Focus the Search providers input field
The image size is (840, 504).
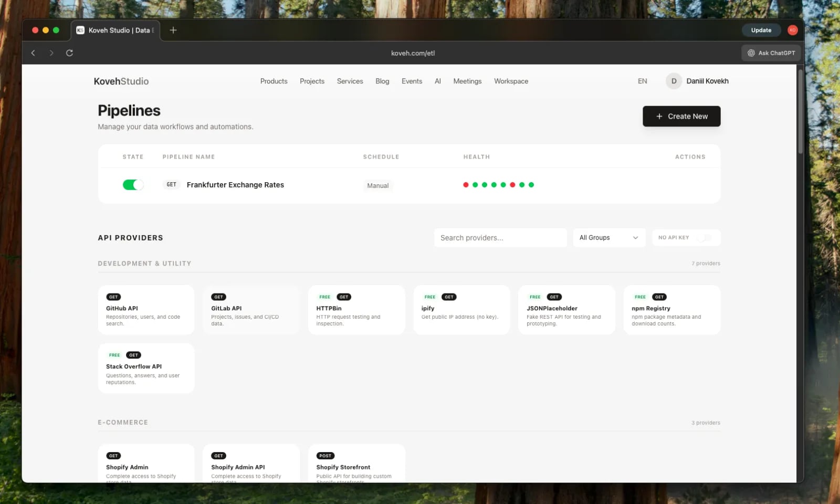click(x=500, y=238)
